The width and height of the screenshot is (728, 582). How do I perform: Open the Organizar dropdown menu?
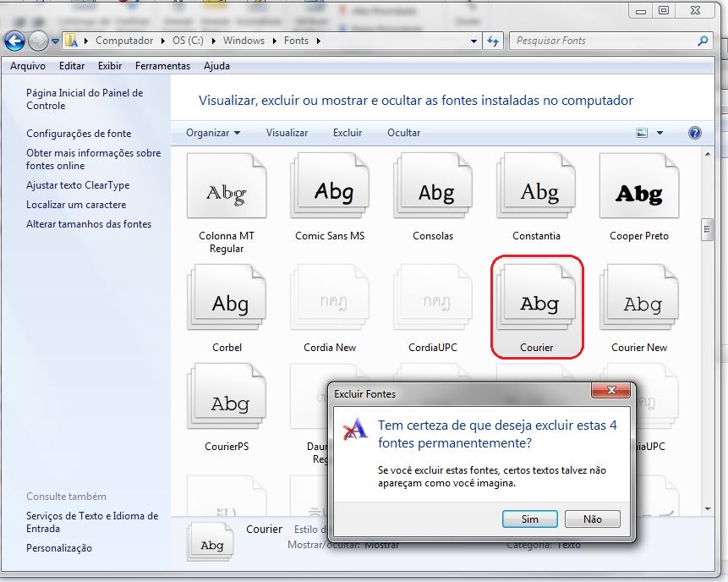tap(213, 133)
